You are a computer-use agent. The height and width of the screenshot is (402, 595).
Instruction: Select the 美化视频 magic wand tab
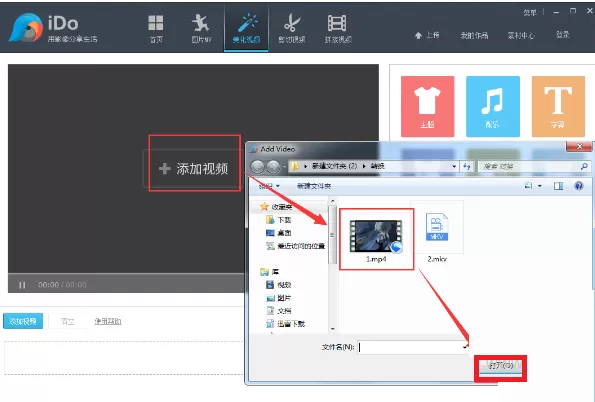coord(246,28)
